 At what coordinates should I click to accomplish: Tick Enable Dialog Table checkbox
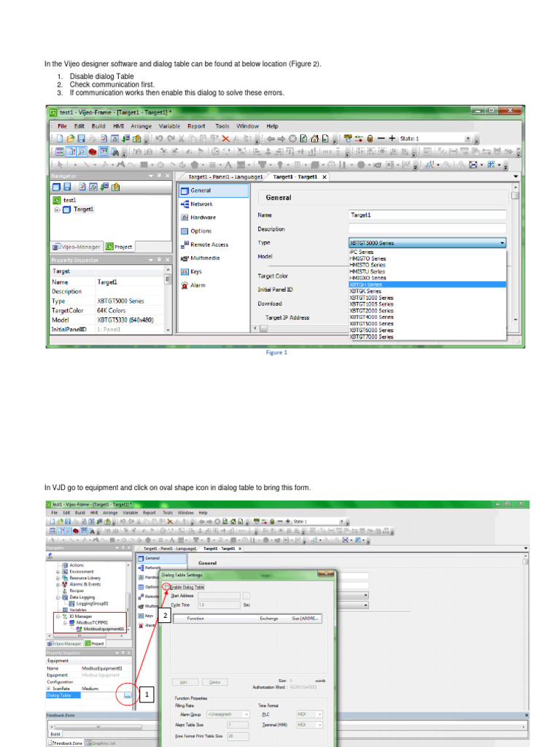tap(166, 587)
